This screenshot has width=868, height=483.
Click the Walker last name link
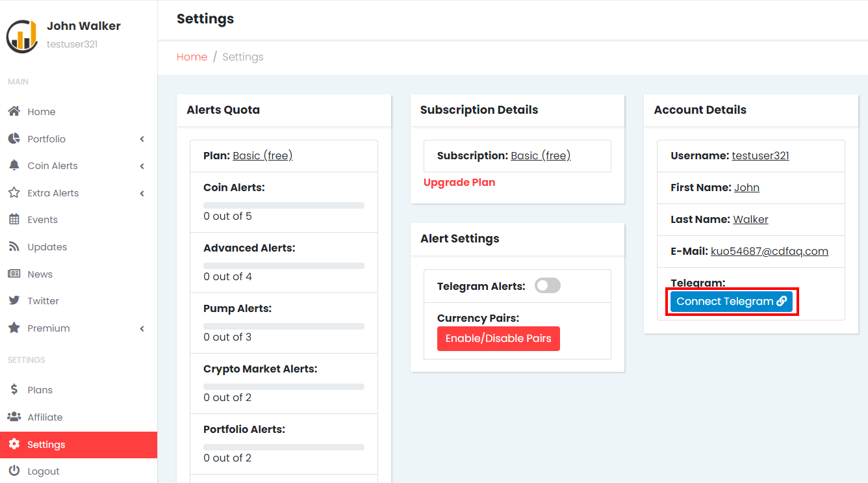[750, 219]
